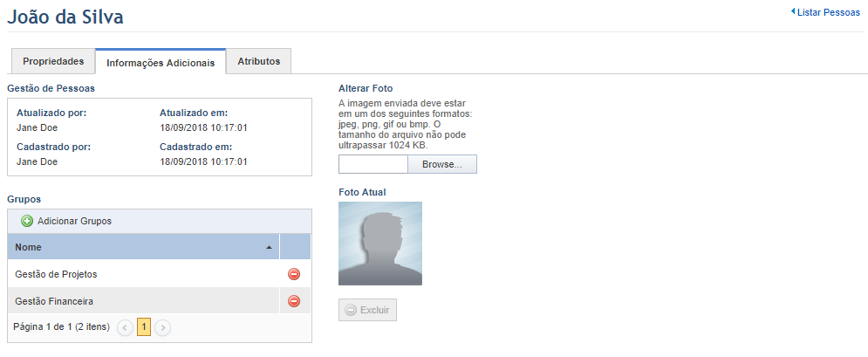Image resolution: width=868 pixels, height=357 pixels.
Task: Click the Foto Atual silhouette thumbnail
Action: coord(380,244)
